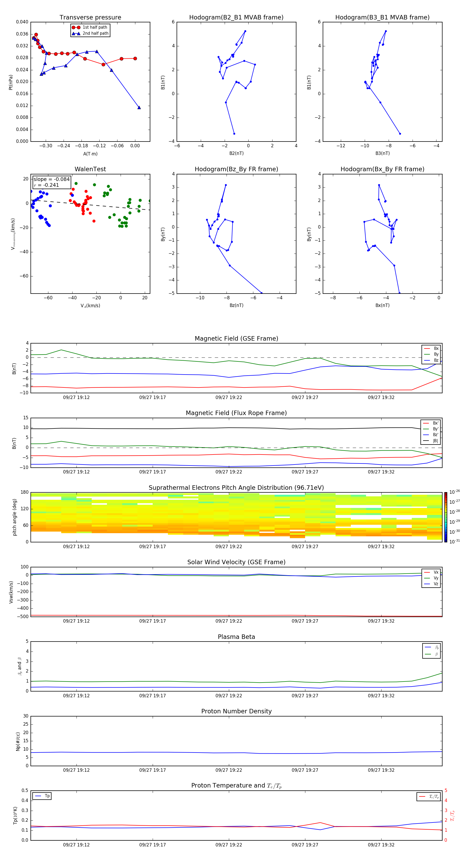Click the "Bz(nT)" x-axis label
The width and height of the screenshot is (473, 868).
(236, 305)
